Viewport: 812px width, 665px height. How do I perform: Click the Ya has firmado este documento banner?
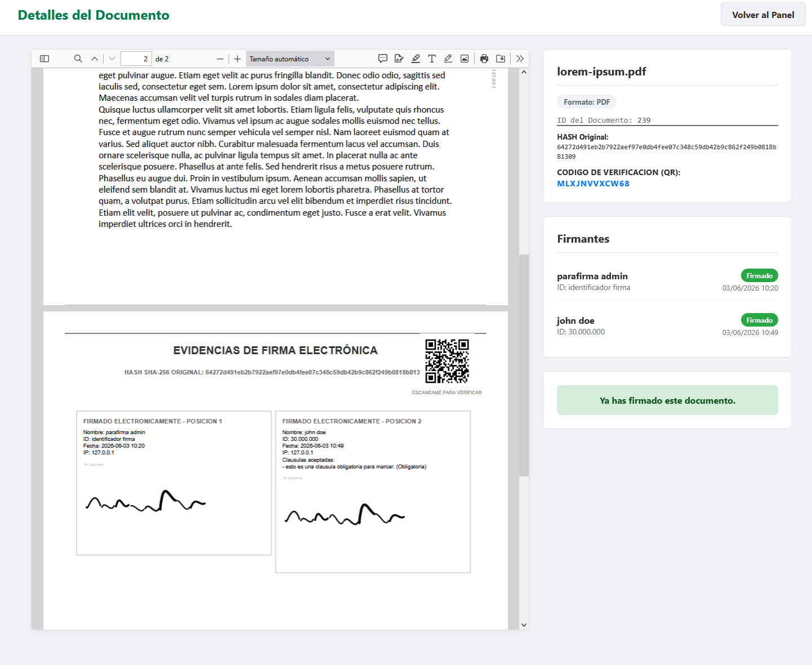pos(667,400)
